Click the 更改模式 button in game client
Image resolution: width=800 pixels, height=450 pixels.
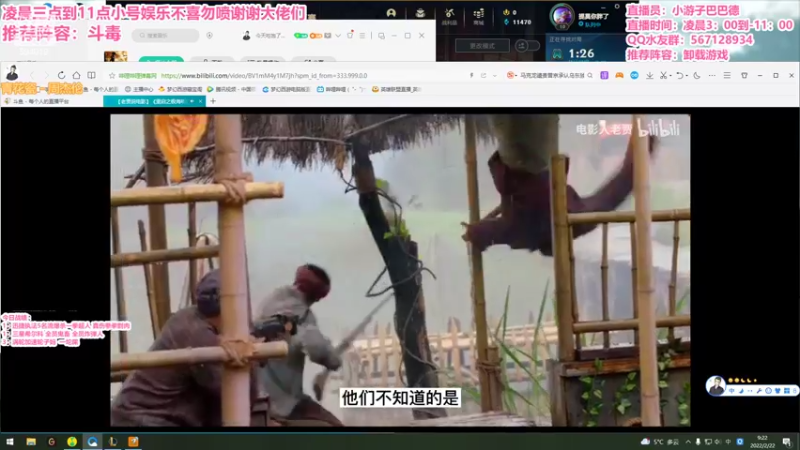[x=482, y=46]
